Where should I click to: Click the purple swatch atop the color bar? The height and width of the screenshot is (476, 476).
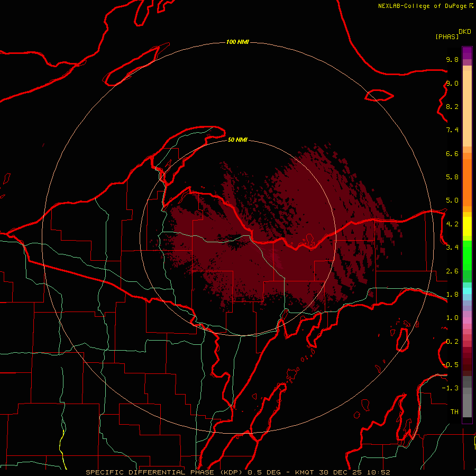tap(467, 53)
